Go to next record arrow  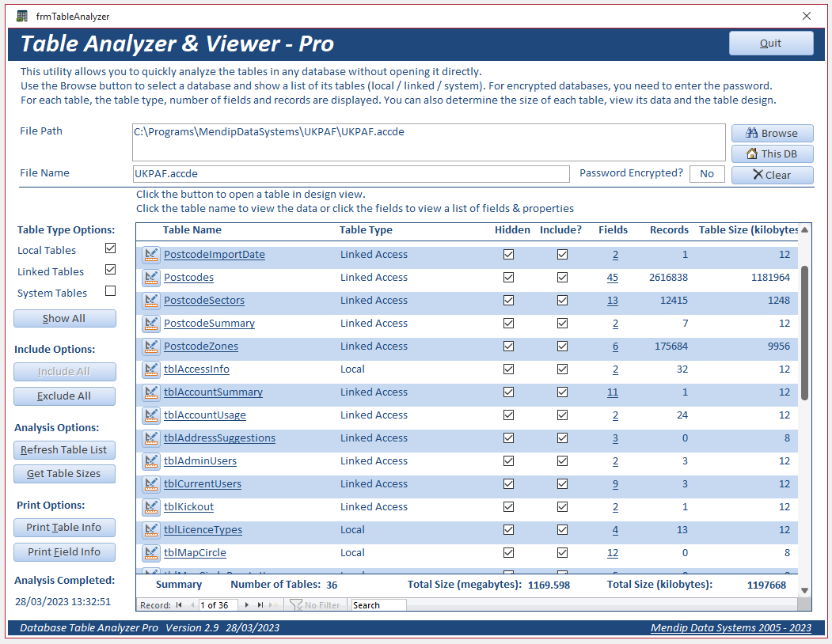(x=247, y=604)
